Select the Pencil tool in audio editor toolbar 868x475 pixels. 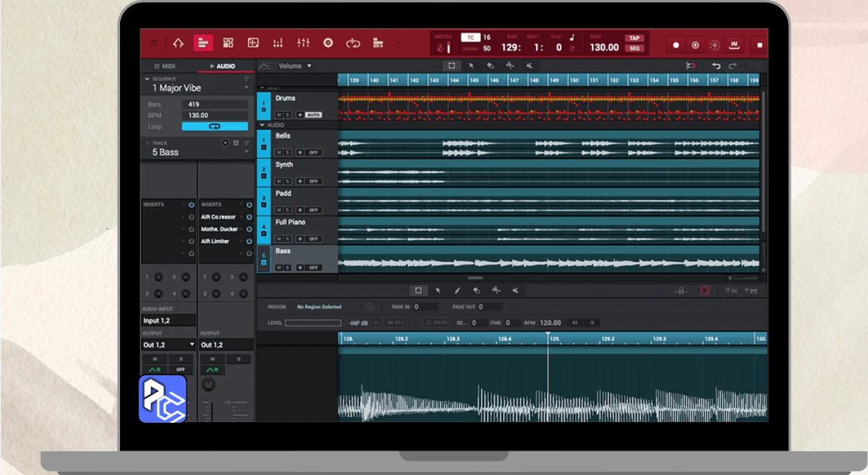point(457,290)
